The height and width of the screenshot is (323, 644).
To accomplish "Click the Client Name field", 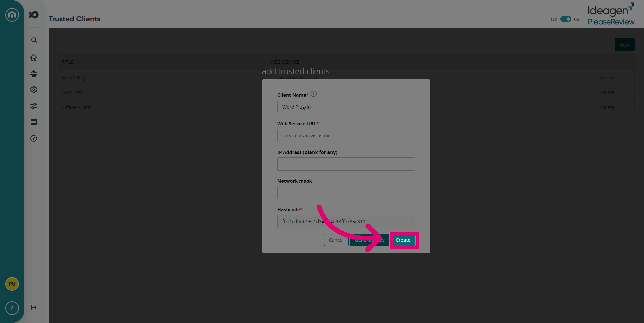I will [346, 107].
